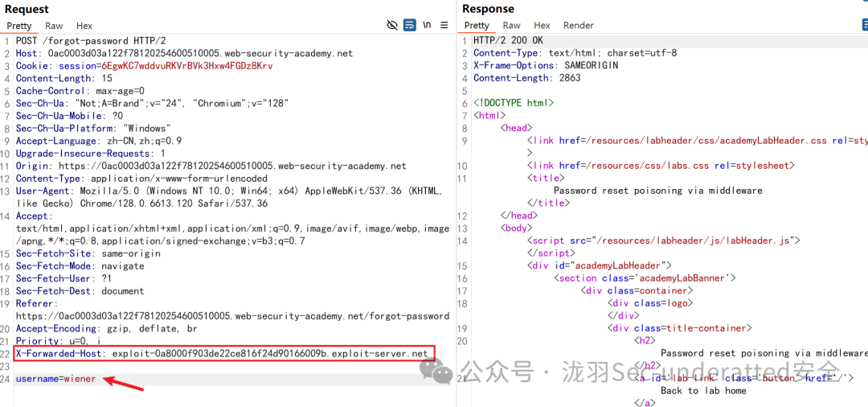Click the div id="academyLabHeader" line
This screenshot has height=407, width=868.
click(600, 265)
